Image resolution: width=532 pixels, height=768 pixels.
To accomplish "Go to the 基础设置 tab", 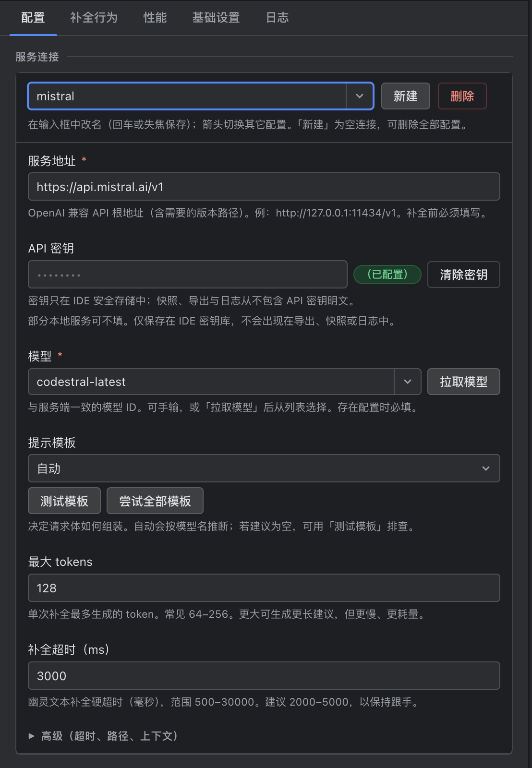I will (216, 18).
